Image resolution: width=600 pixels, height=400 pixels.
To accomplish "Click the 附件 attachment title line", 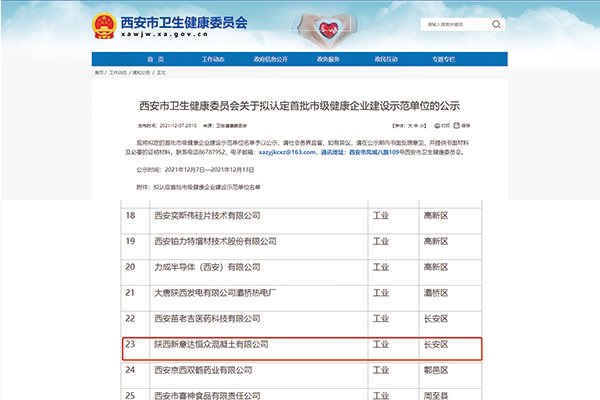I will click(198, 188).
